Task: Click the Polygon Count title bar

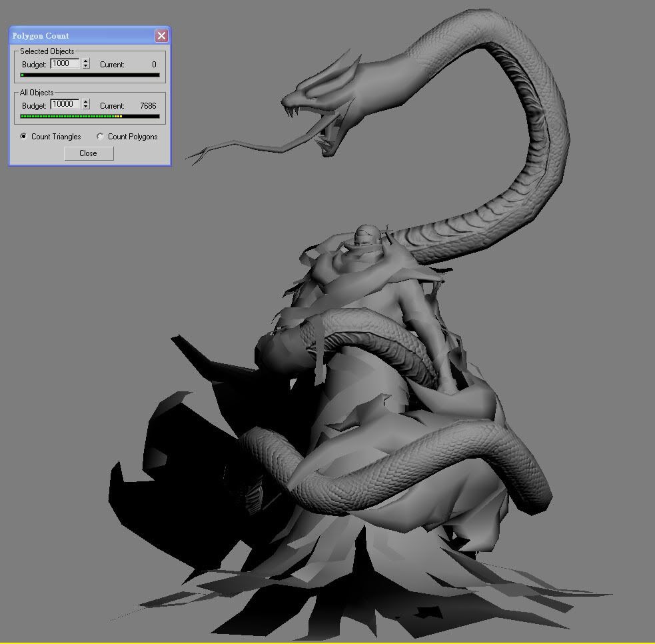Action: (x=80, y=36)
